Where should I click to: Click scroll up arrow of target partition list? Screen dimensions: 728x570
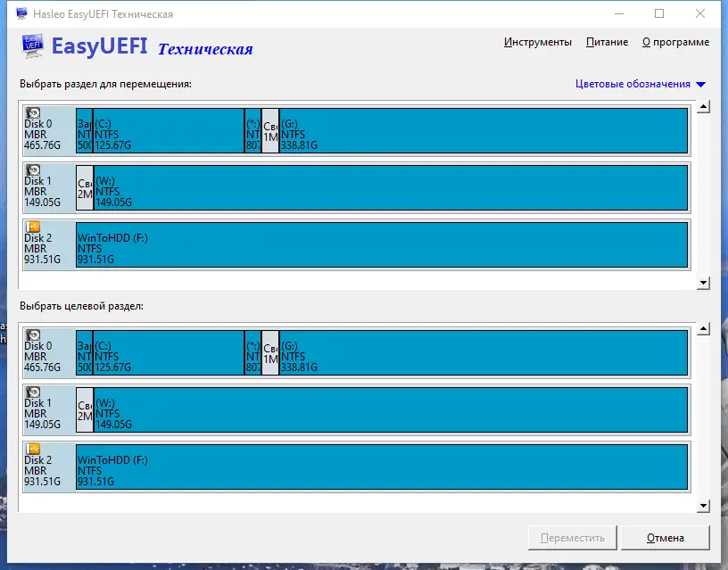pos(703,329)
